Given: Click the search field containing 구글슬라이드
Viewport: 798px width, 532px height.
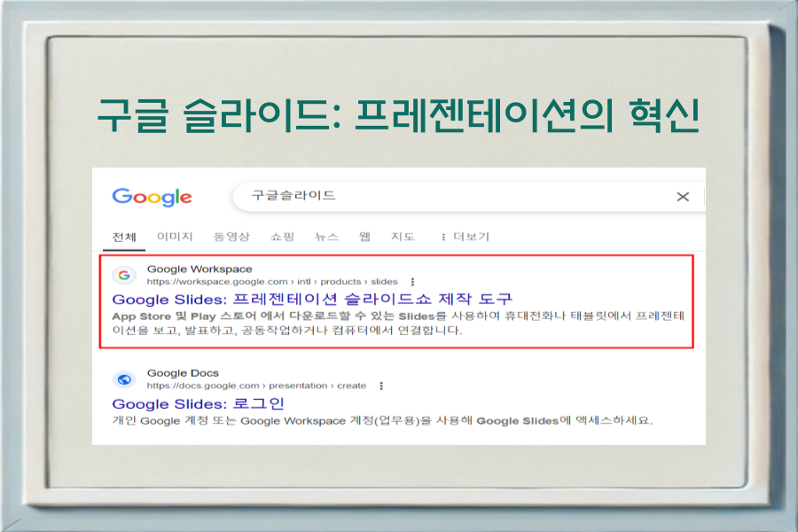Looking at the screenshot, I should click(468, 197).
